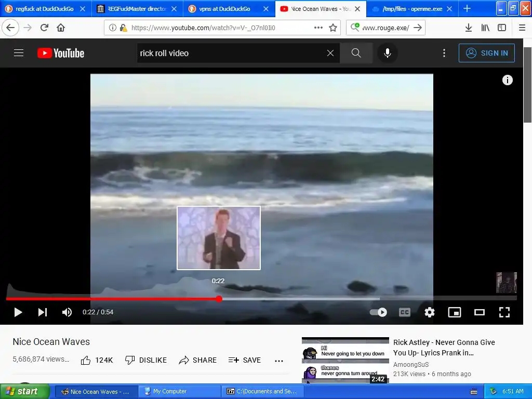
Task: Open YouTube settings three-dot menu
Action: tap(444, 53)
